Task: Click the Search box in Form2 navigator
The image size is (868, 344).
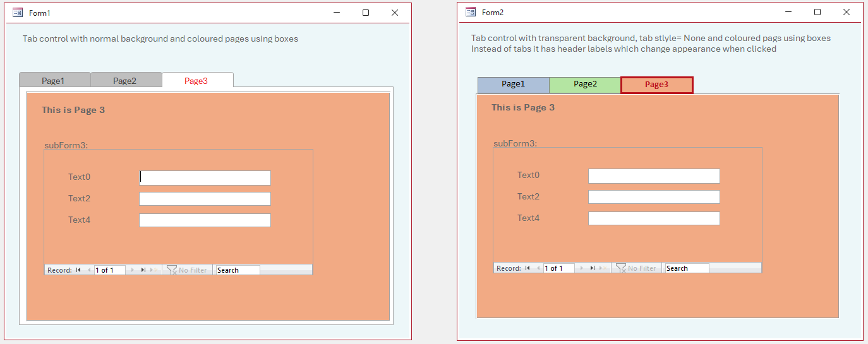Action: click(687, 268)
